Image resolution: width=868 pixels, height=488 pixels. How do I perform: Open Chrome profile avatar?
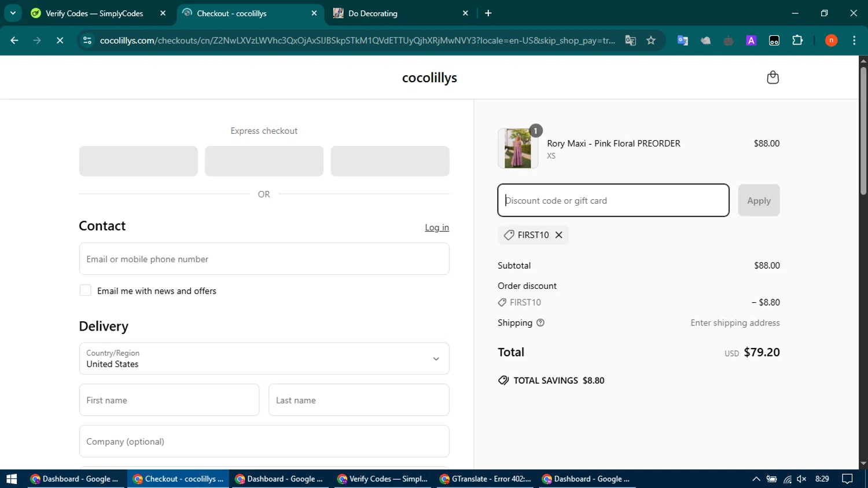(831, 41)
